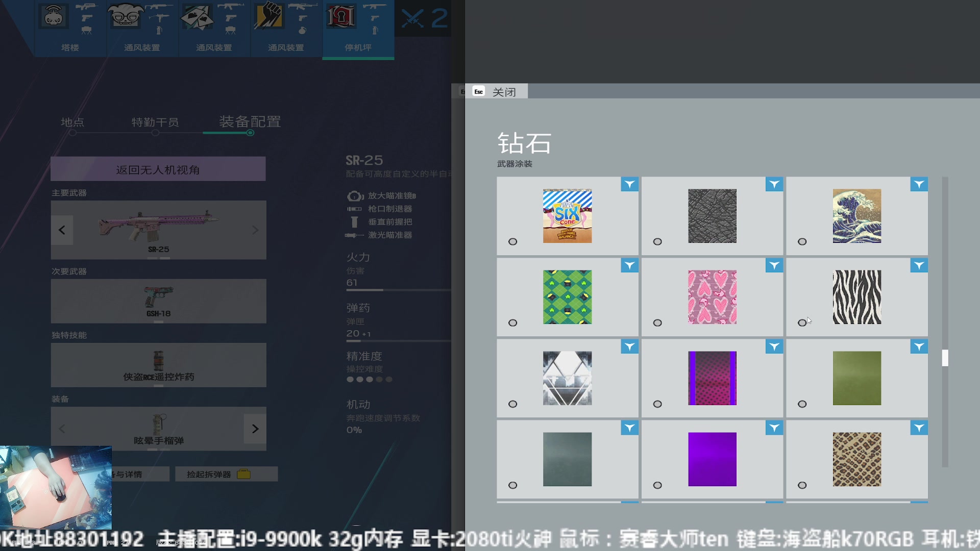Screen dimensions: 980x551
Task: Click the filter icon on the zebra stripe skin
Action: [919, 266]
